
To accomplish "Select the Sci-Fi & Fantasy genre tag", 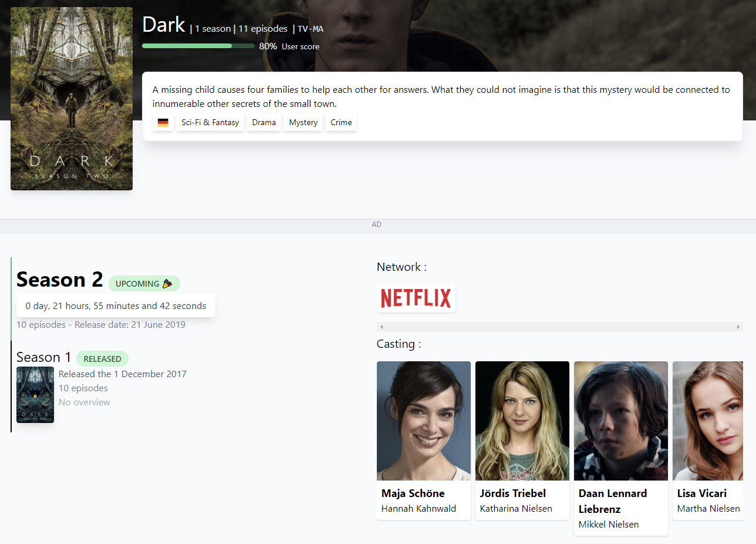I will click(x=210, y=123).
